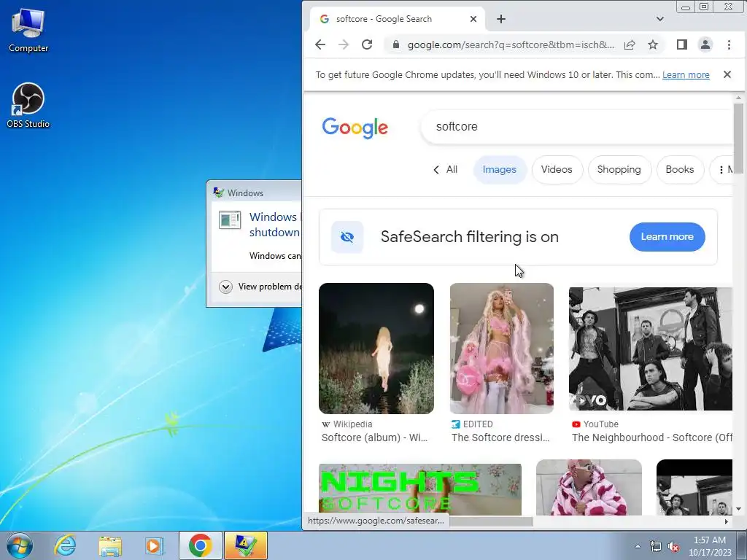Click the search box containing softcore

tap(576, 127)
